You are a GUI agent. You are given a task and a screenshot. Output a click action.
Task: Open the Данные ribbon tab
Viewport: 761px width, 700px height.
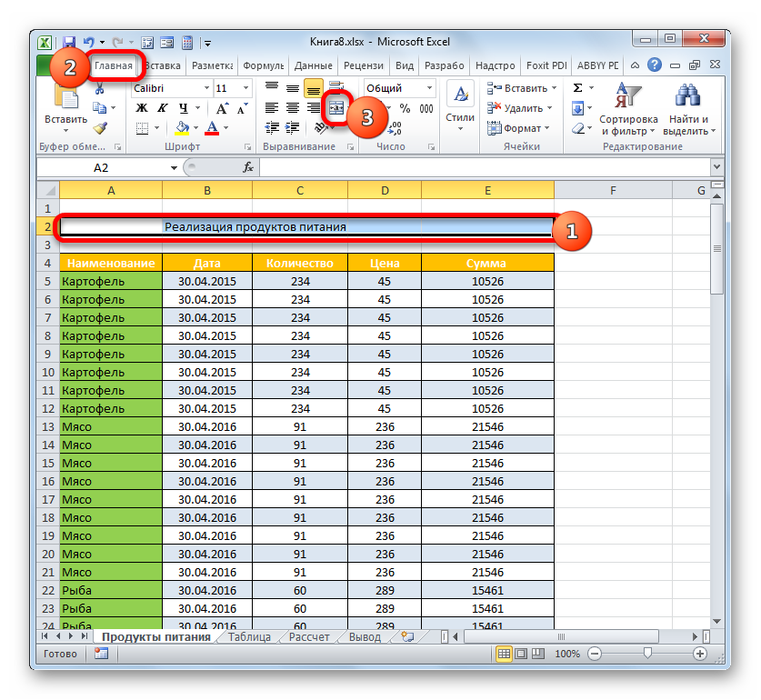pos(313,65)
